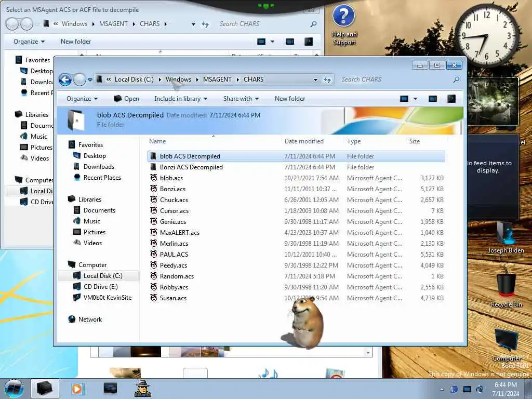Viewport: 532px width, 399px height.
Task: Select the Peedy.acs file name
Action: [174, 265]
